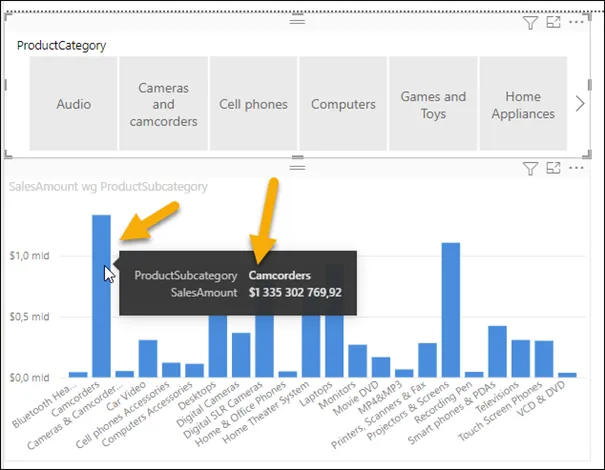Show more categories with the right chevron

(x=581, y=104)
